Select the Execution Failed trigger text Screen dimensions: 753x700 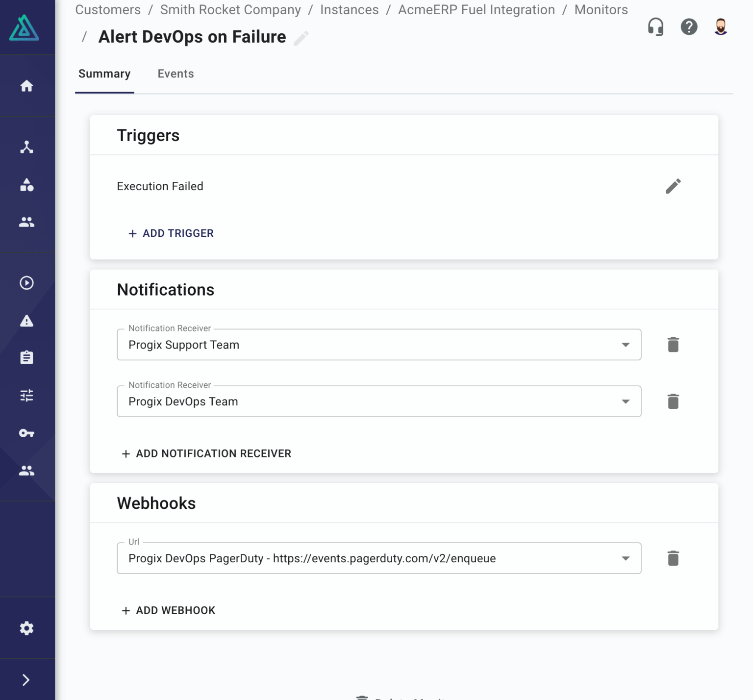pos(160,186)
